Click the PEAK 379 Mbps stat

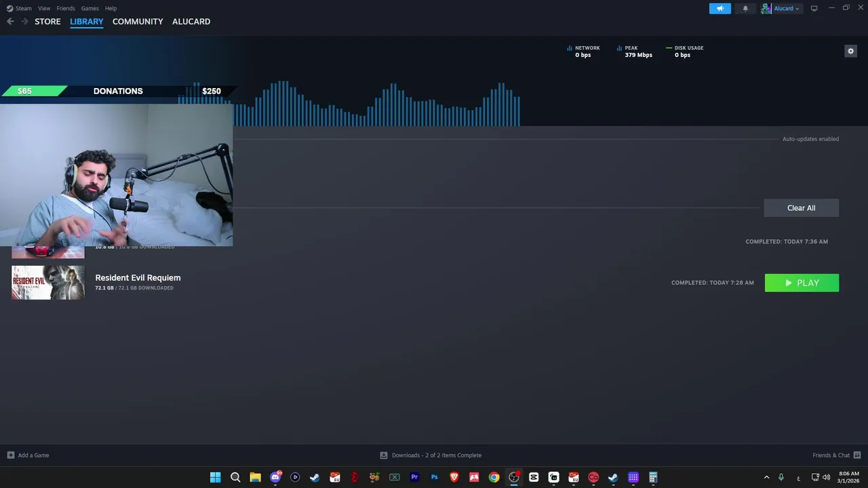[x=635, y=52]
